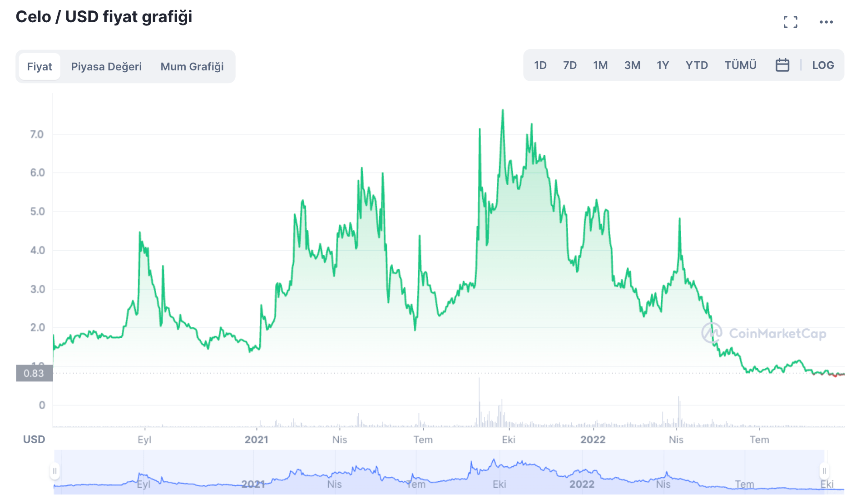The width and height of the screenshot is (861, 504).
Task: Switch to the Piyasa Değeri tab
Action: (x=106, y=67)
